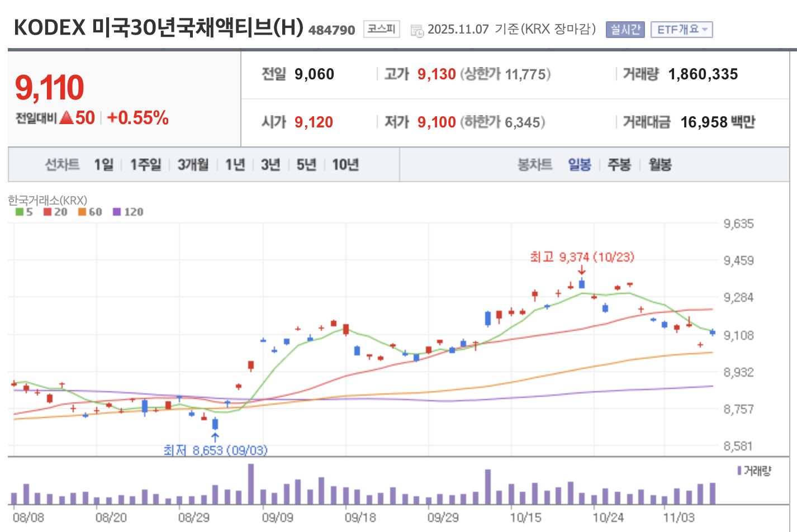The image size is (797, 532).
Task: Select the 일봉 daily candle chart
Action: pyautogui.click(x=580, y=165)
